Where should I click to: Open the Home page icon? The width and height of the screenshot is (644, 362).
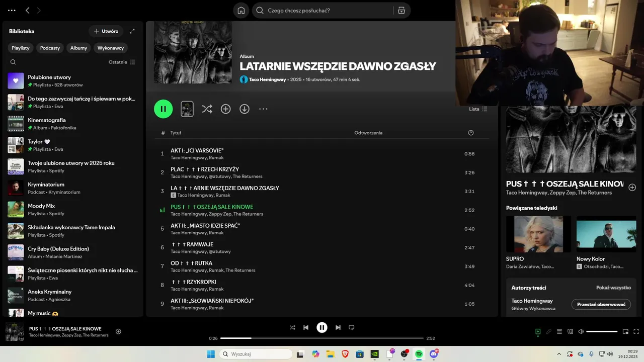(x=241, y=10)
